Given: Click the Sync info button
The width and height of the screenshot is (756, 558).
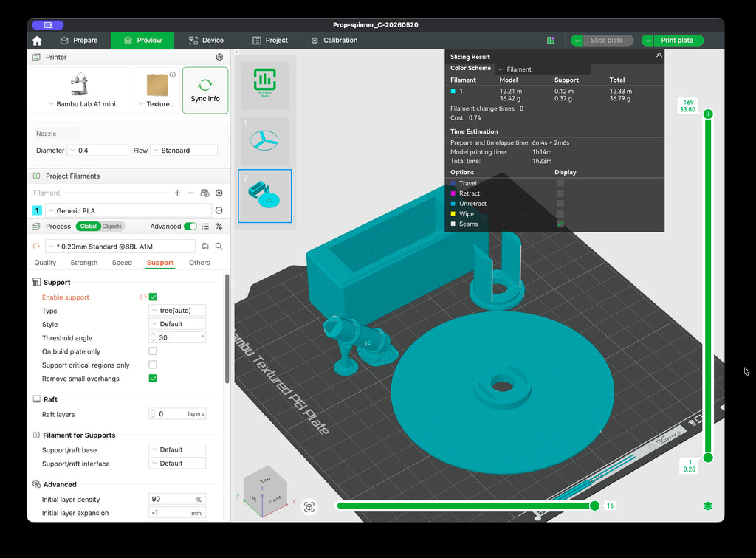Looking at the screenshot, I should (x=205, y=90).
